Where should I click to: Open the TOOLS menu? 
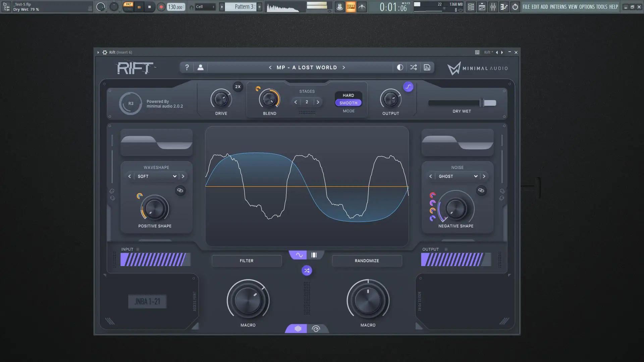click(601, 7)
